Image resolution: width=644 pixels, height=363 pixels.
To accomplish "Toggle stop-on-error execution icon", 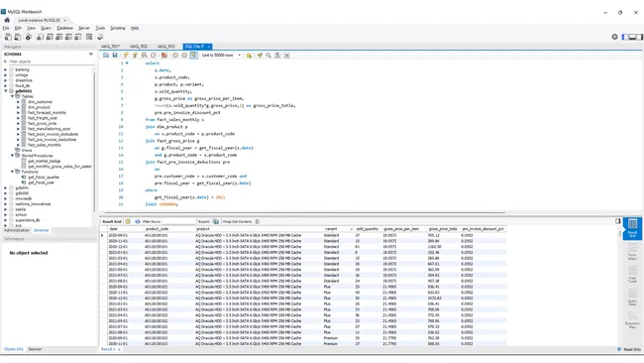I will tap(163, 56).
